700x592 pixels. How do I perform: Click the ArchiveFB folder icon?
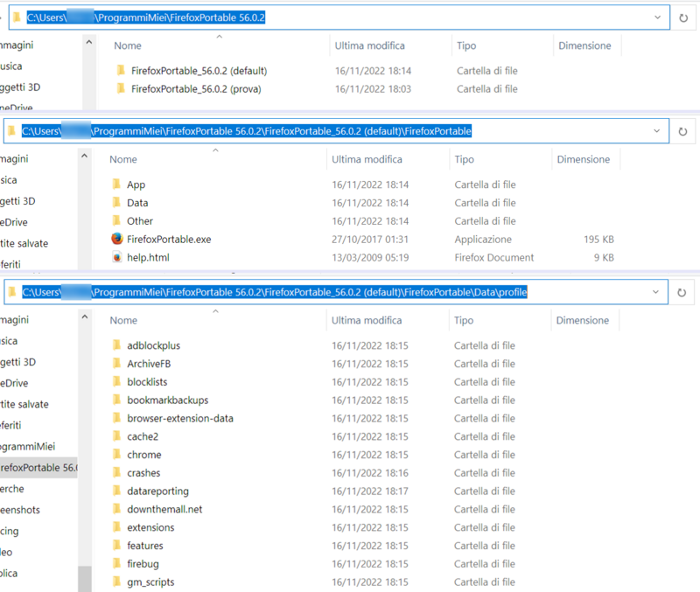(x=117, y=363)
